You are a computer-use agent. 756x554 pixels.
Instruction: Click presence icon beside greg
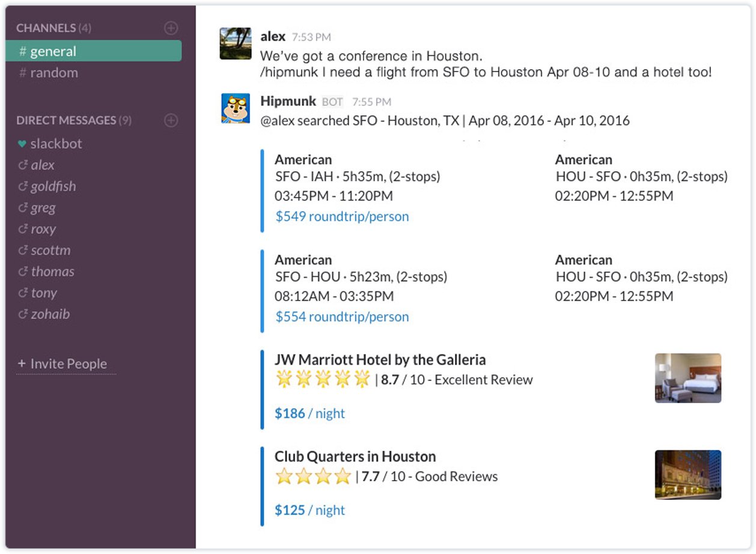click(x=23, y=208)
